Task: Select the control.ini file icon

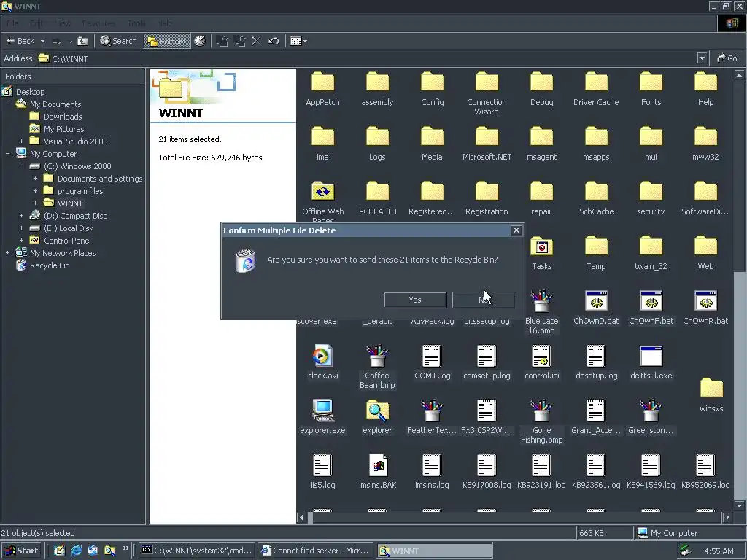Action: [x=542, y=356]
